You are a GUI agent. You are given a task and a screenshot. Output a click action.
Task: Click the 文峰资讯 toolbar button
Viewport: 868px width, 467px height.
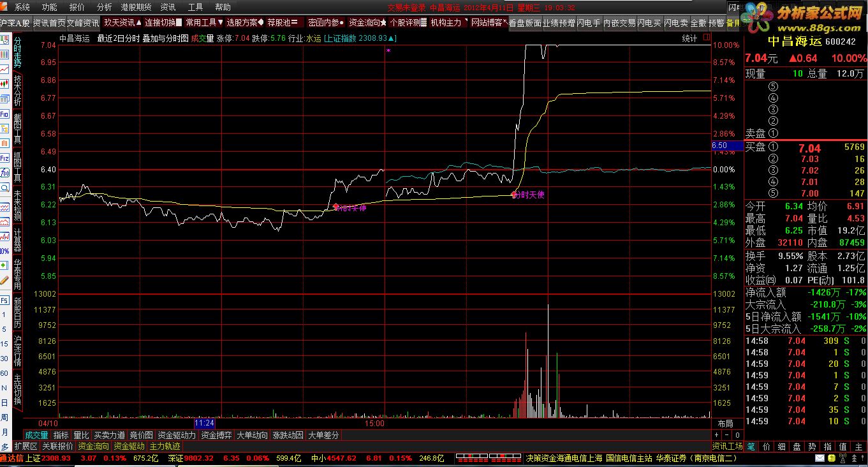point(83,23)
